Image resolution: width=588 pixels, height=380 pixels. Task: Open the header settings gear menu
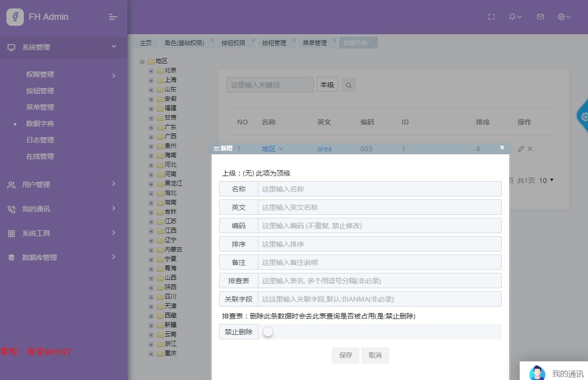pos(564,17)
